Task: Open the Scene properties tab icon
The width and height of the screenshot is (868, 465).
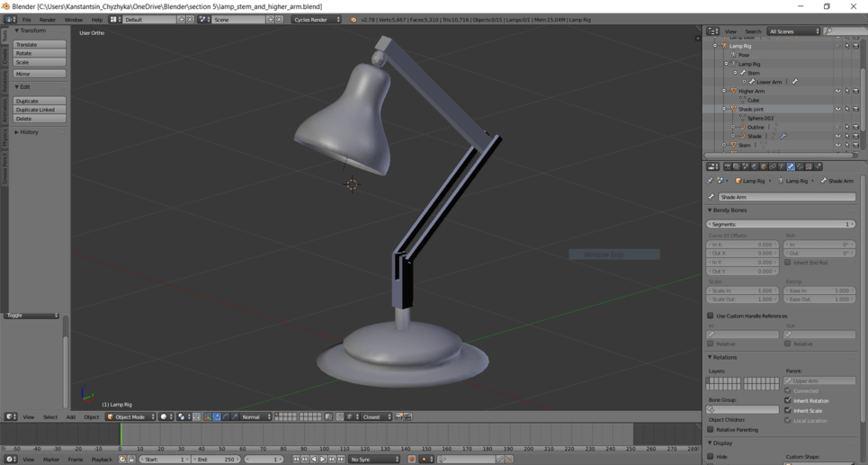Action: 746,166
